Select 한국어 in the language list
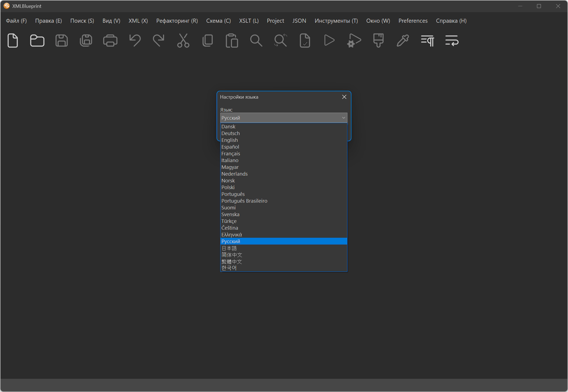 click(x=284, y=268)
